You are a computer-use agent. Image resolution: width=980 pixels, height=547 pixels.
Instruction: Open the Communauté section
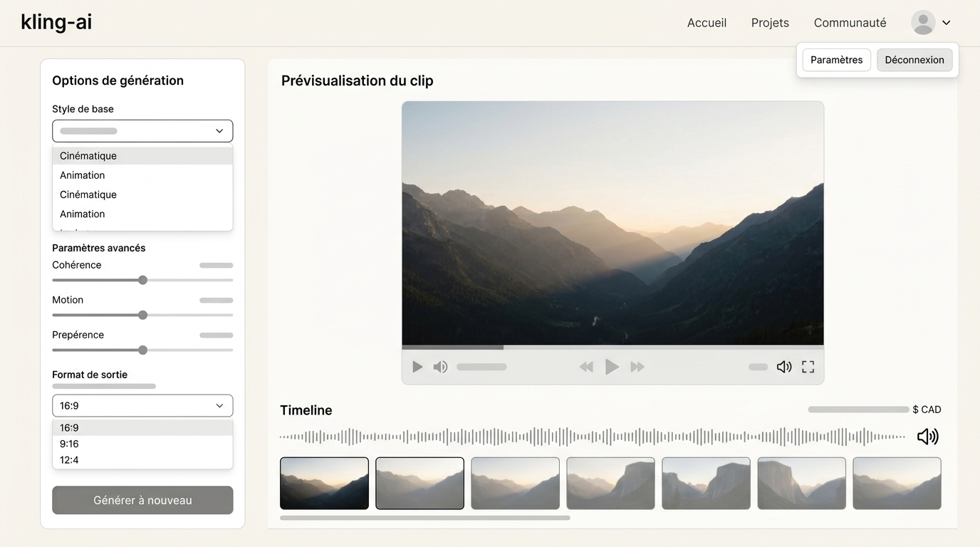coord(850,23)
